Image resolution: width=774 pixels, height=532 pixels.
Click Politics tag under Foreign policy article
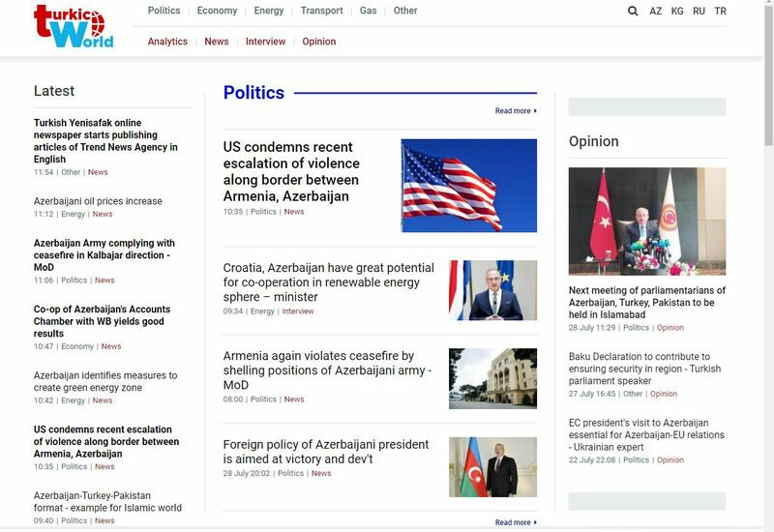[291, 473]
